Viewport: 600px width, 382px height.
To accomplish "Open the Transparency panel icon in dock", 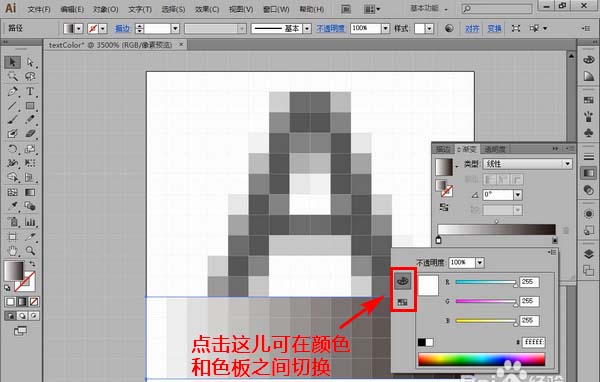I will click(x=589, y=189).
